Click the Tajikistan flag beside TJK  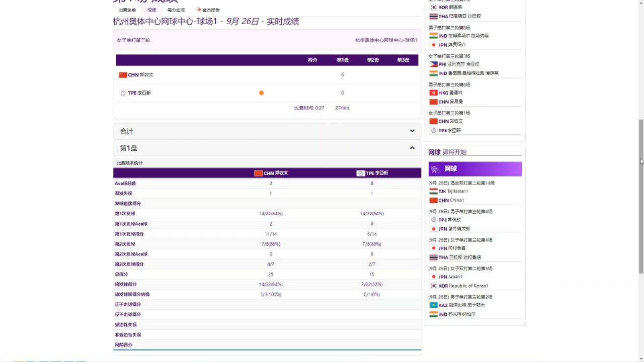click(x=433, y=191)
